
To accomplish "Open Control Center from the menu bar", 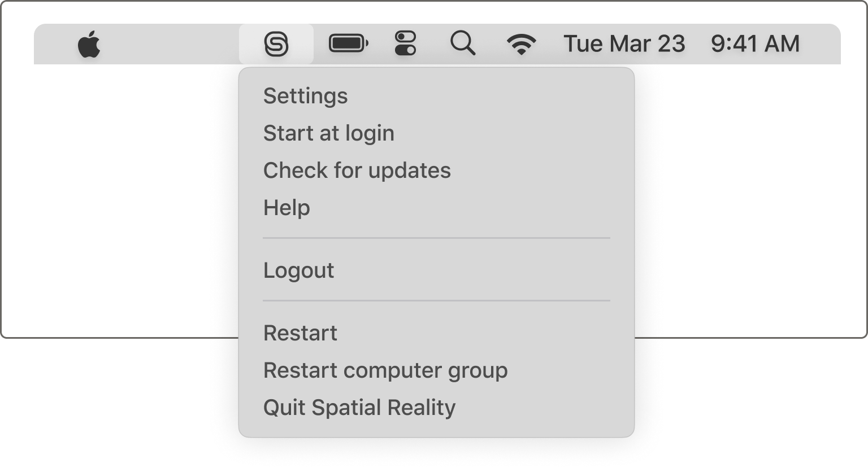I will pyautogui.click(x=406, y=43).
